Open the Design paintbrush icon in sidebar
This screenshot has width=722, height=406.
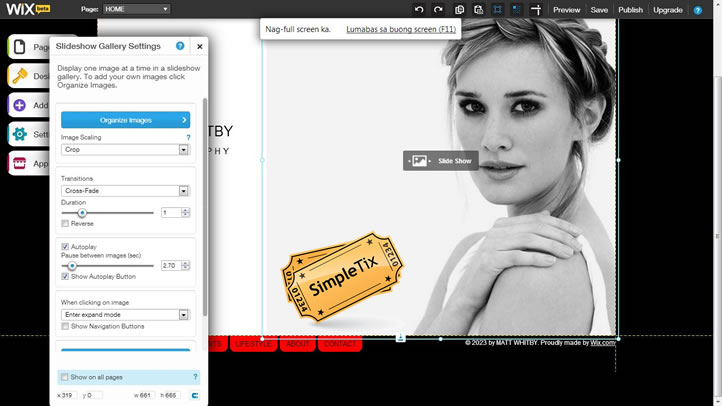(x=19, y=75)
